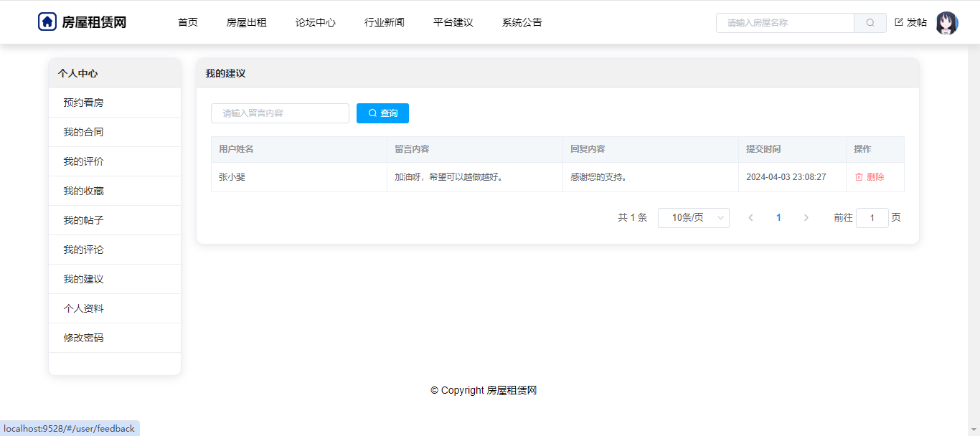Expand the 10条/页 page size dropdown

click(x=693, y=218)
